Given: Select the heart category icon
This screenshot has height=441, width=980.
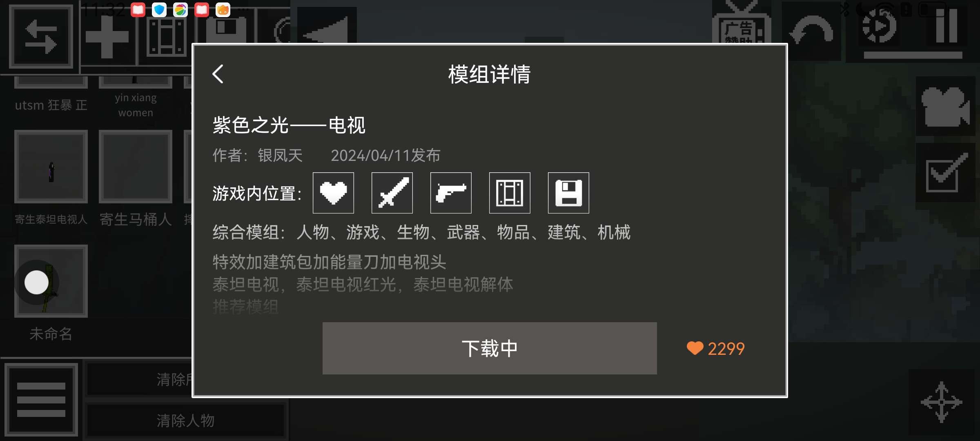Looking at the screenshot, I should pos(333,193).
